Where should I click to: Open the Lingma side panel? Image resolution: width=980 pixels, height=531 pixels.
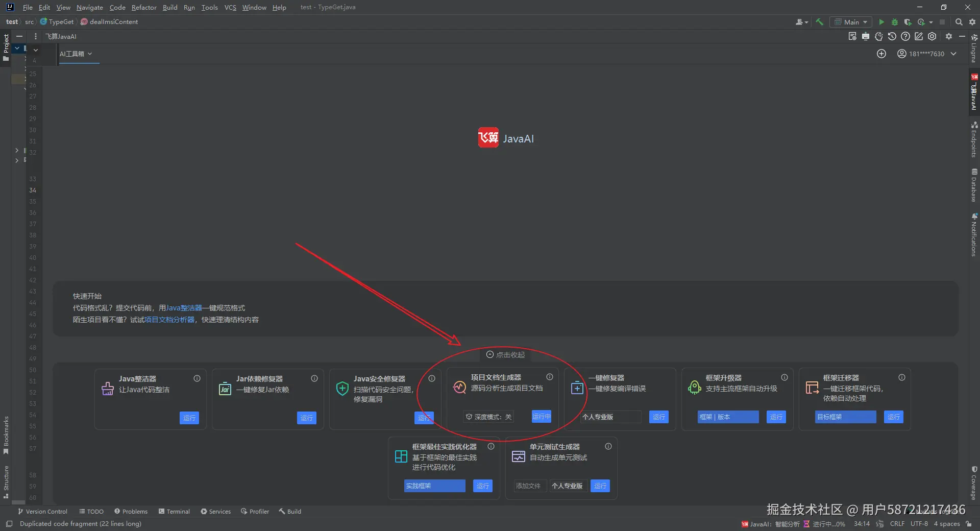click(x=974, y=49)
